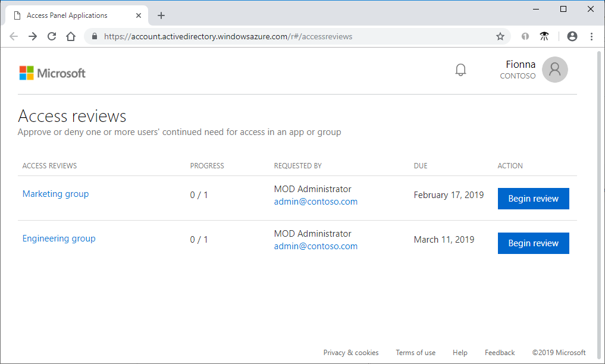Go to browser home page
The image size is (605, 364).
pyautogui.click(x=70, y=36)
